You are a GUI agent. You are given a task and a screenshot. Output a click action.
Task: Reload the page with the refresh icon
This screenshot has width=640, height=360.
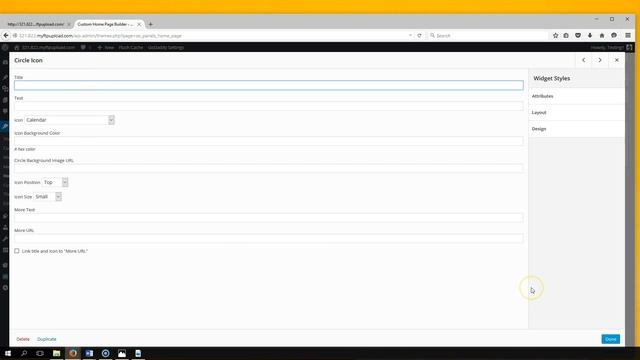click(x=419, y=36)
